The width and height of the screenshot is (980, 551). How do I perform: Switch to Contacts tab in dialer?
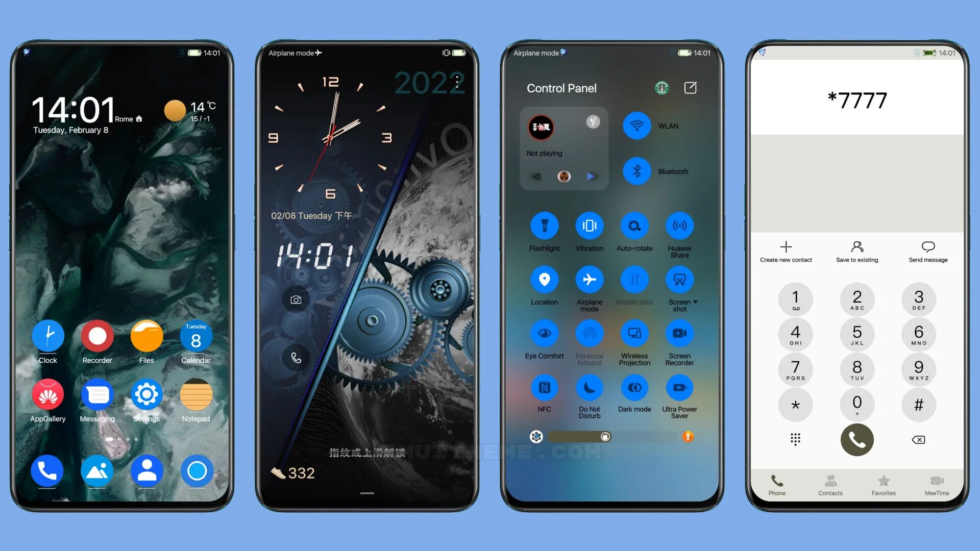pos(830,484)
